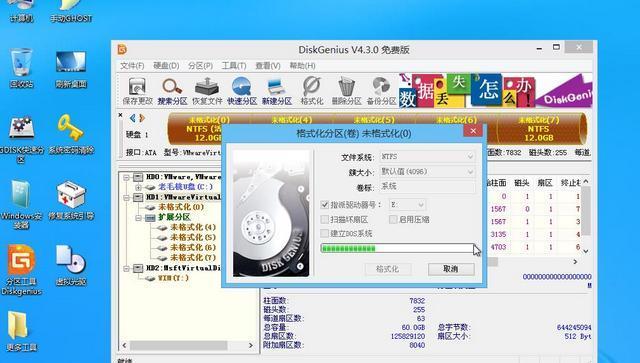Open the 帮助(H) menu

(302, 66)
